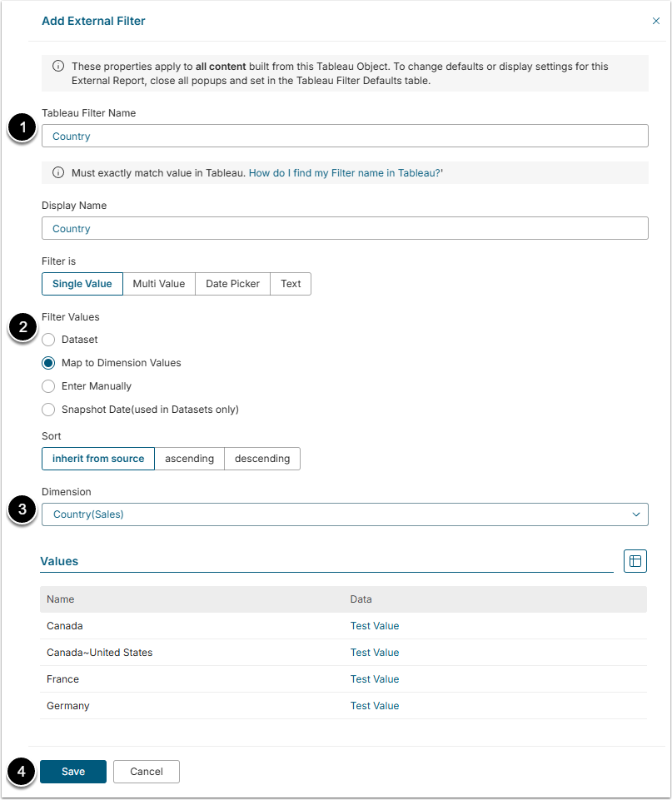
Task: Click Test Value link for France
Action: (x=375, y=679)
